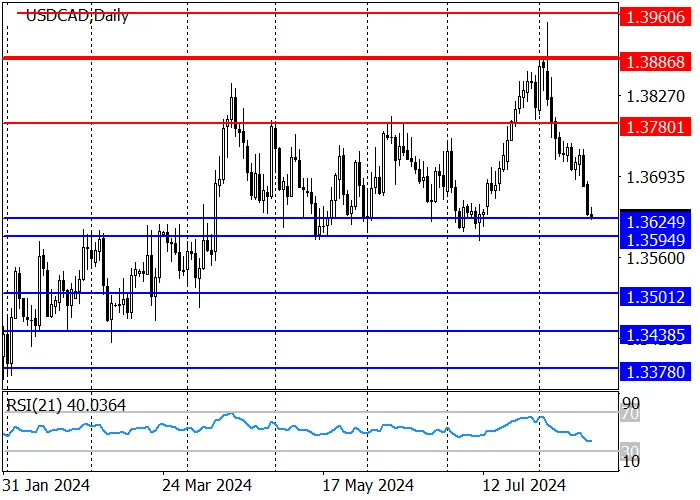Screen dimensions: 700x500
Task: Select the blue 1.35012 horizontal support line
Action: (311, 293)
